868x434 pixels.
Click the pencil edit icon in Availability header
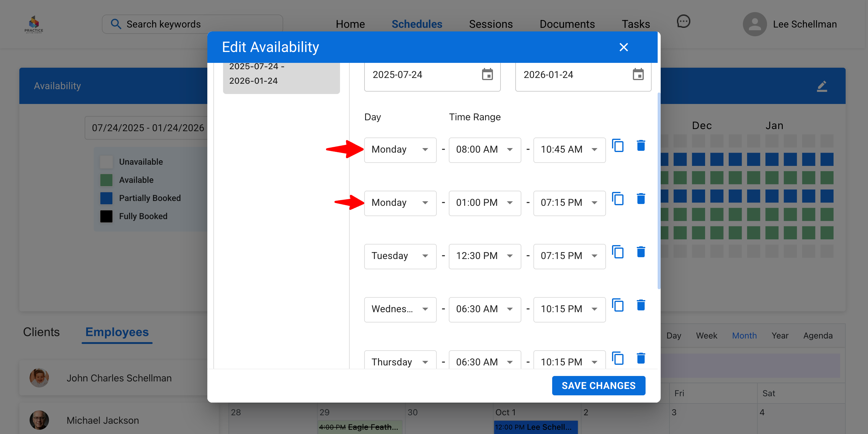(x=821, y=86)
